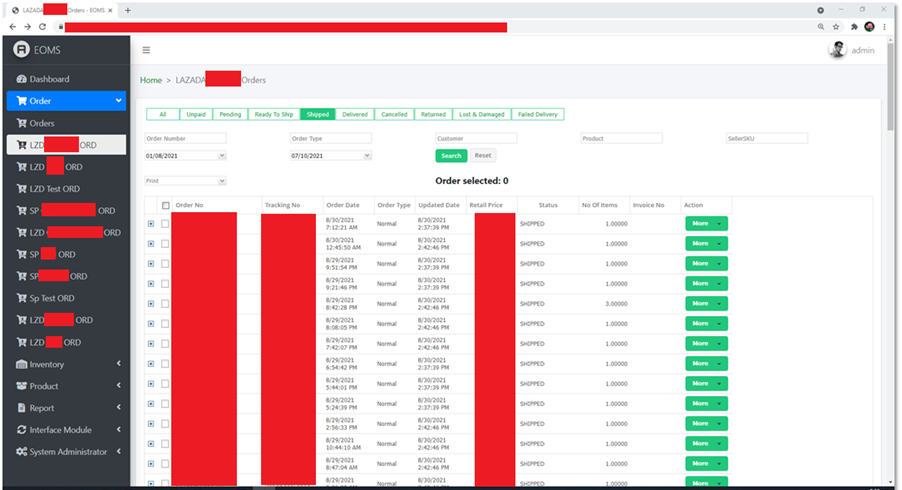Image resolution: width=902 pixels, height=490 pixels.
Task: Open the Lost & Damaged tab
Action: 481,114
